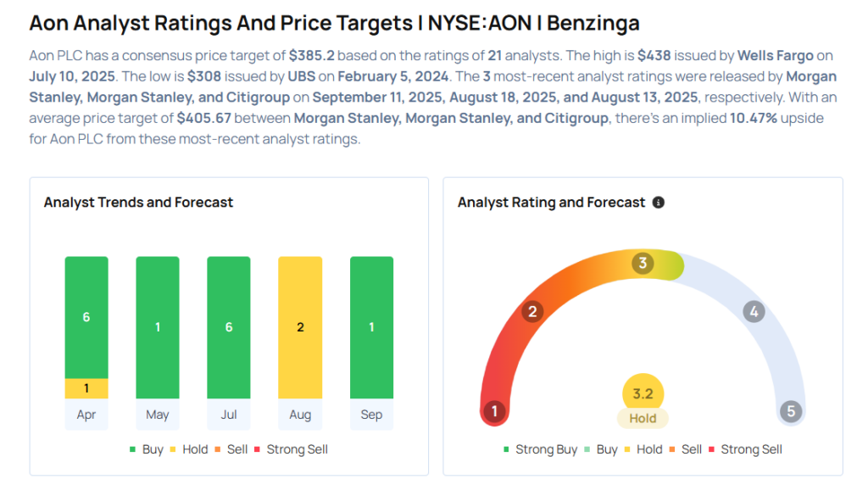Toggle the Hold series in trends legend
This screenshot has width=868, height=479.
tap(187, 449)
